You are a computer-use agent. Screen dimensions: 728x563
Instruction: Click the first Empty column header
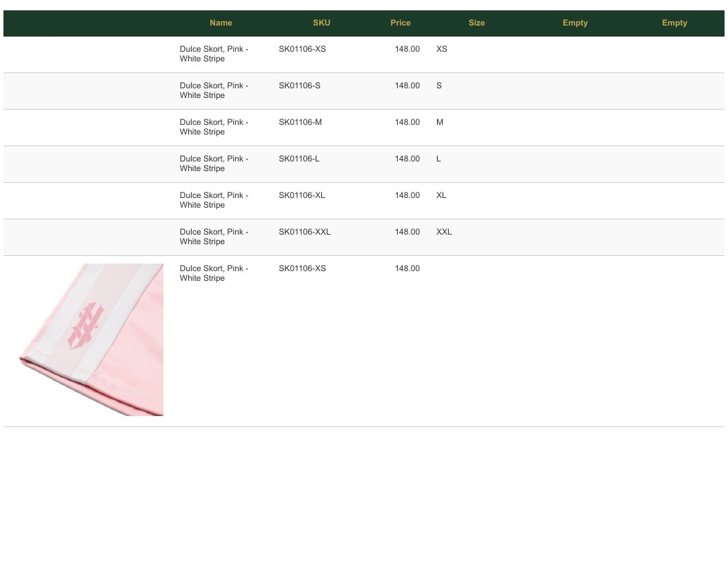[575, 23]
